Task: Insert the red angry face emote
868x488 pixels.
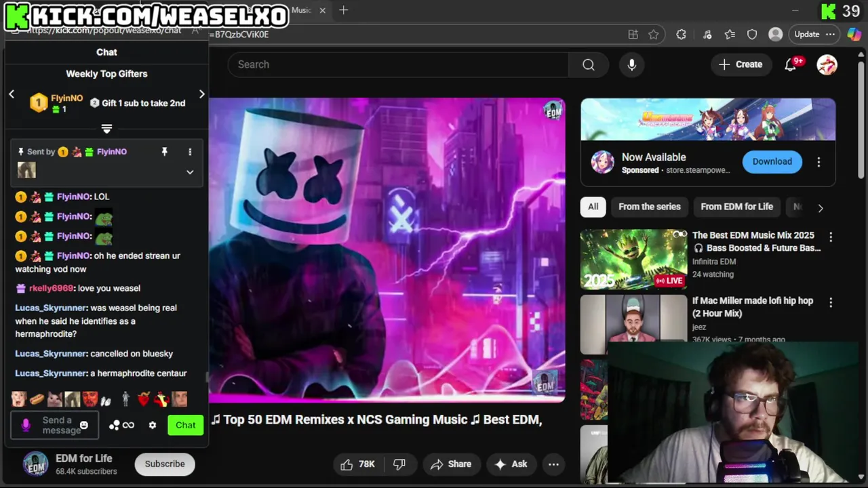Action: tap(90, 399)
